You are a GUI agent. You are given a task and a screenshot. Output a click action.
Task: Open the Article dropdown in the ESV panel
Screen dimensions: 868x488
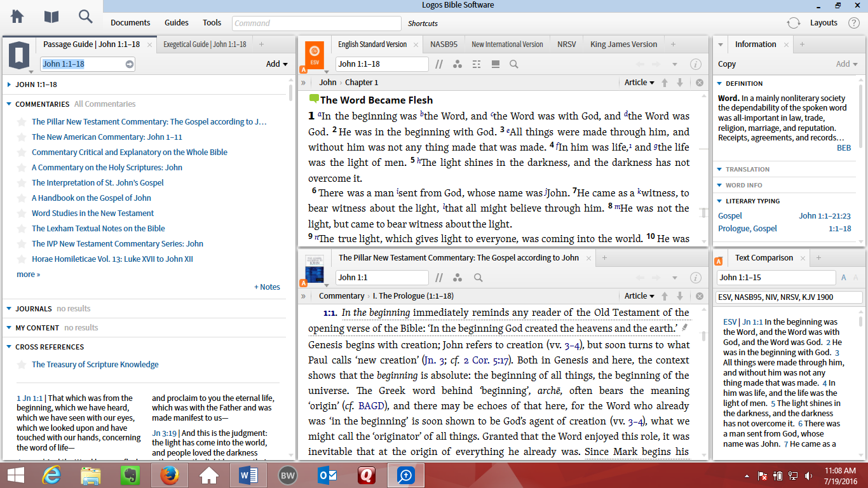pos(639,82)
